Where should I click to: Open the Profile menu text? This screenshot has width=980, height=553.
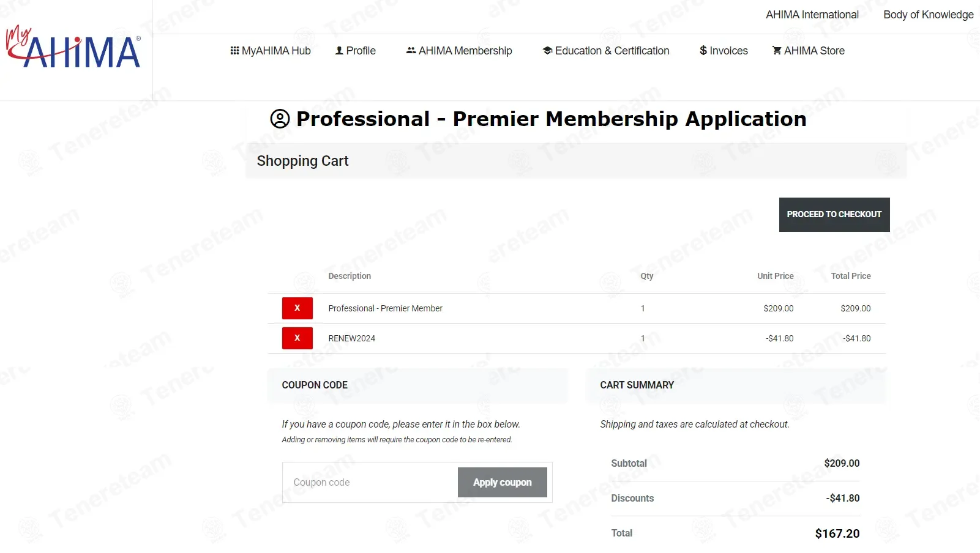pyautogui.click(x=361, y=51)
